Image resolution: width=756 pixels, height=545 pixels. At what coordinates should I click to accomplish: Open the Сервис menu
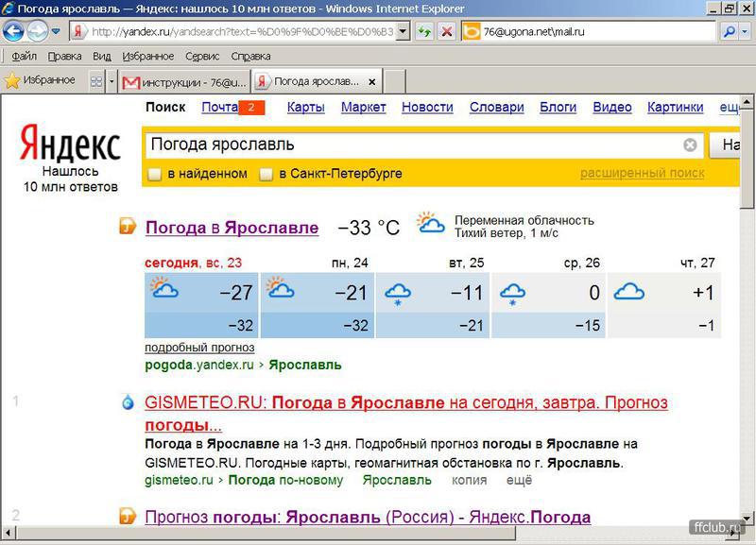point(202,57)
